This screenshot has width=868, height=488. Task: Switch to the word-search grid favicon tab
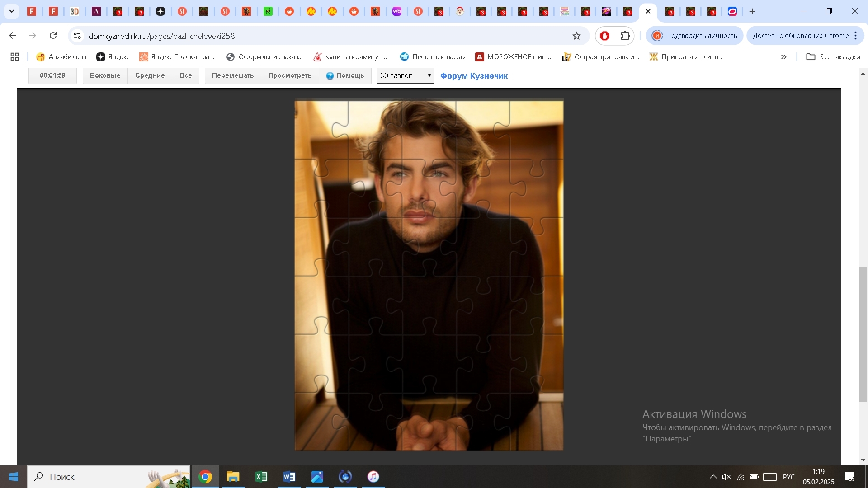pos(565,11)
